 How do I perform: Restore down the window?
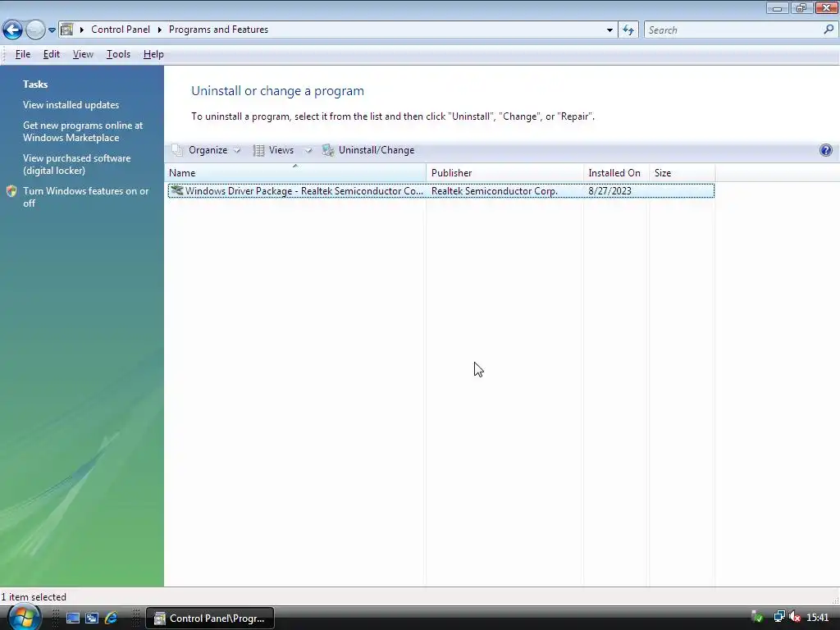tap(801, 8)
